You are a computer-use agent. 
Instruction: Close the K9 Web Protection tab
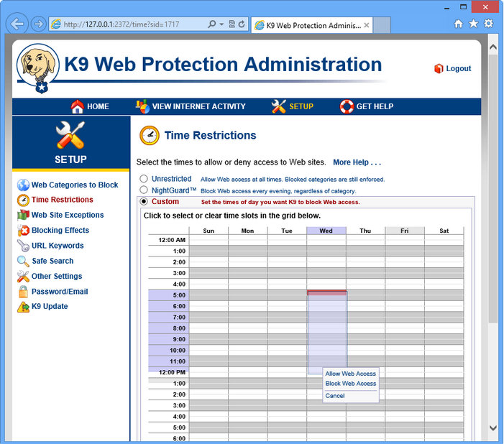367,25
